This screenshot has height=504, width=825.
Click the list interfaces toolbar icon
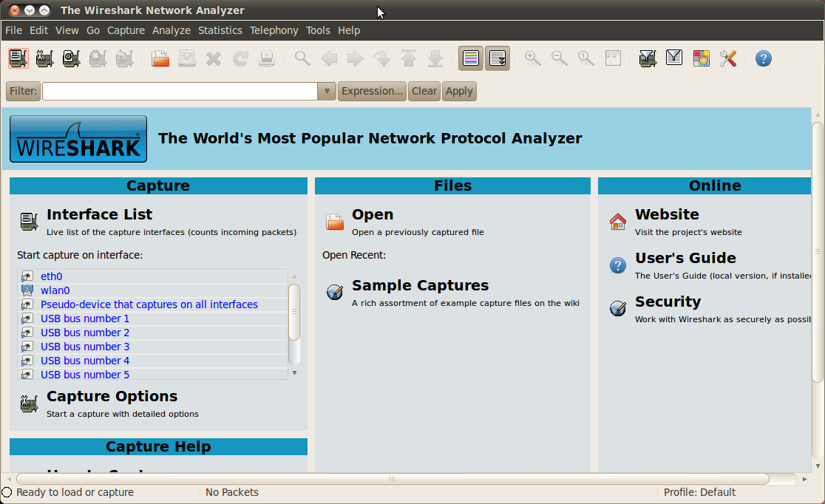[18, 58]
